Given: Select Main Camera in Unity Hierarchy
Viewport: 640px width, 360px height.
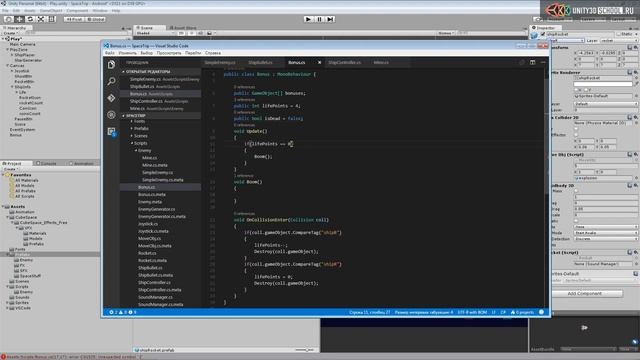Looking at the screenshot, I should (22, 44).
